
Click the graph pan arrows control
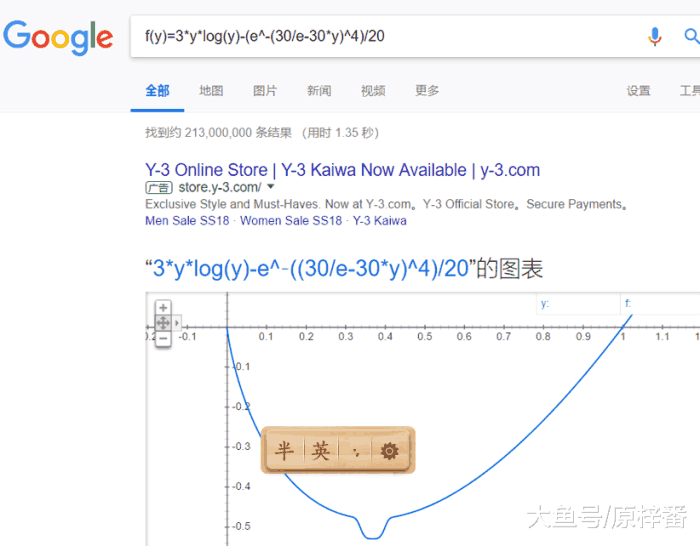click(x=163, y=323)
